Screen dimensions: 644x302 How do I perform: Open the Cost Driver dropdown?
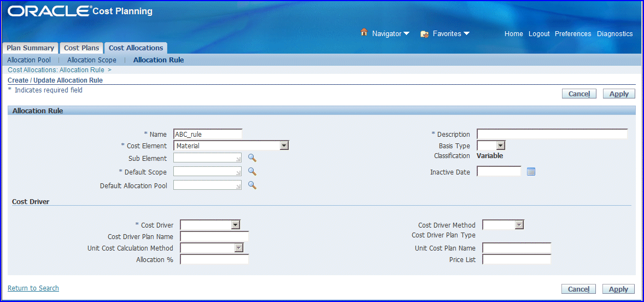[210, 225]
